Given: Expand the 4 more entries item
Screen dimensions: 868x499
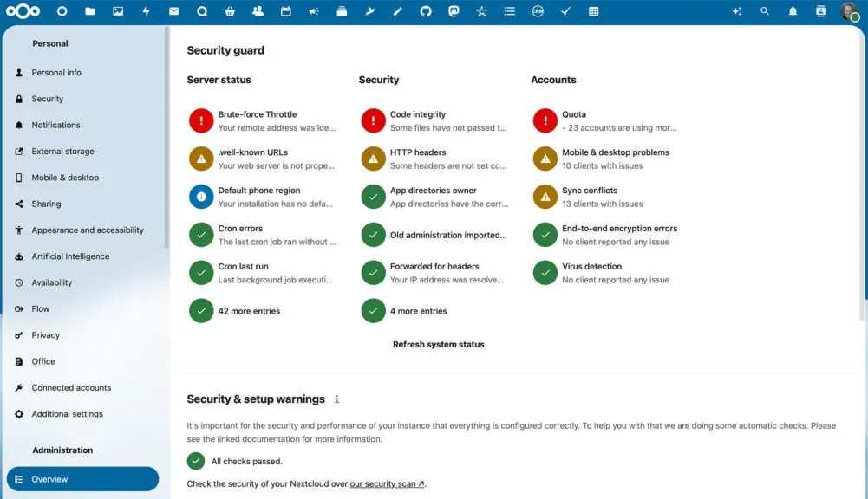Looking at the screenshot, I should click(x=418, y=311).
